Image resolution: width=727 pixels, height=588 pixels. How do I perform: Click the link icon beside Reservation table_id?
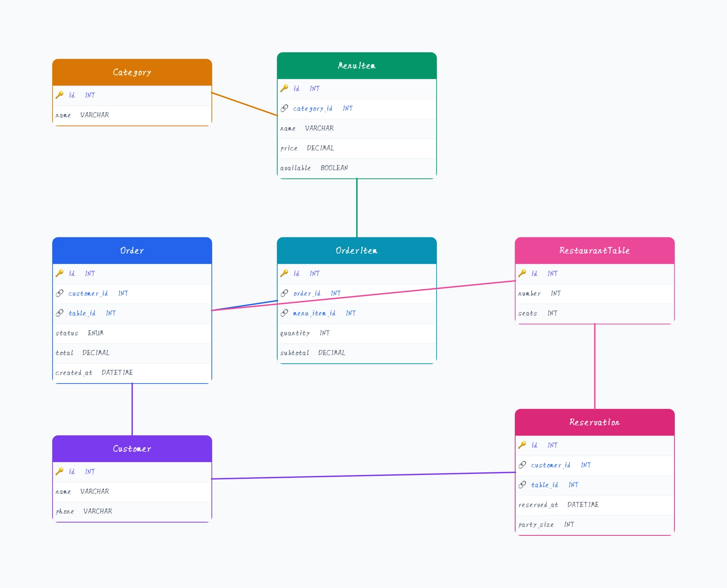point(522,484)
